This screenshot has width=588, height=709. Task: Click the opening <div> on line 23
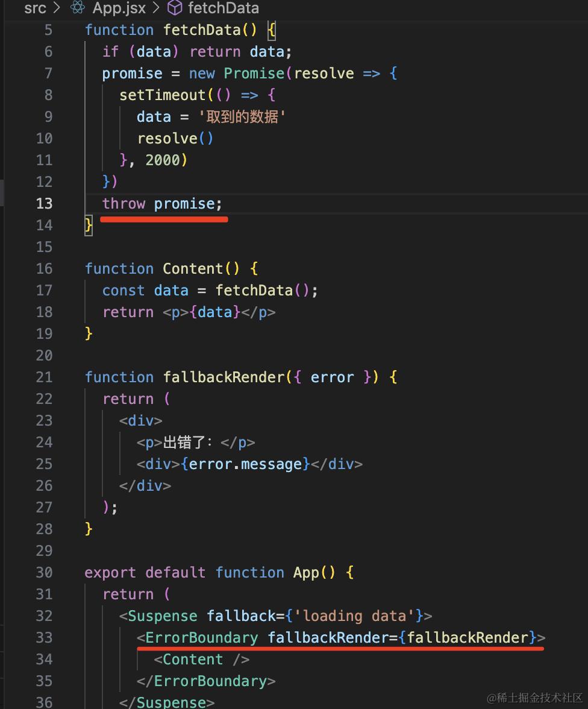coord(140,421)
